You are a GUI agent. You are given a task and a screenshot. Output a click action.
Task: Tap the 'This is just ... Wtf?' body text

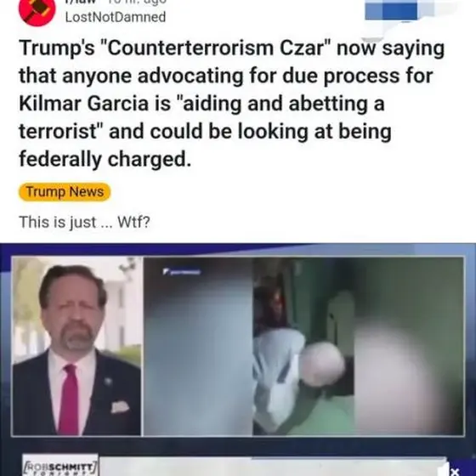click(x=85, y=222)
